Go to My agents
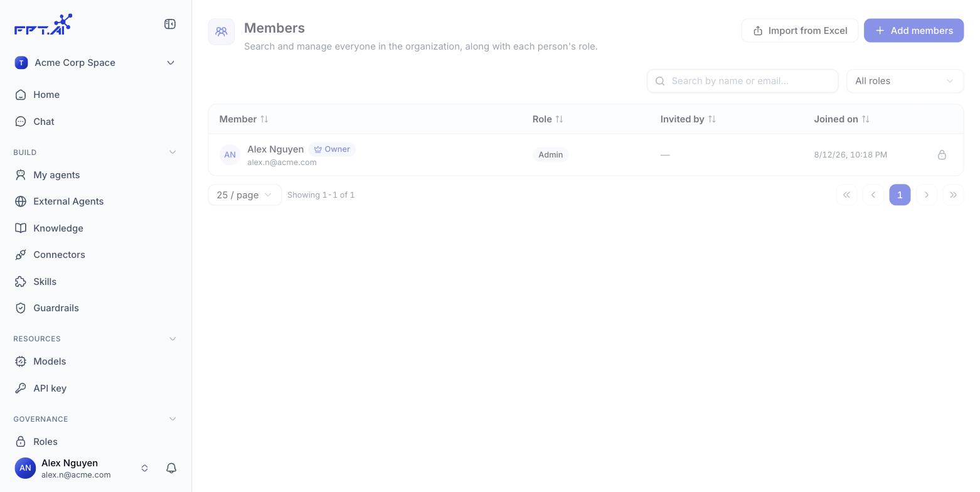Viewport: 980px width, 492px height. point(95,175)
